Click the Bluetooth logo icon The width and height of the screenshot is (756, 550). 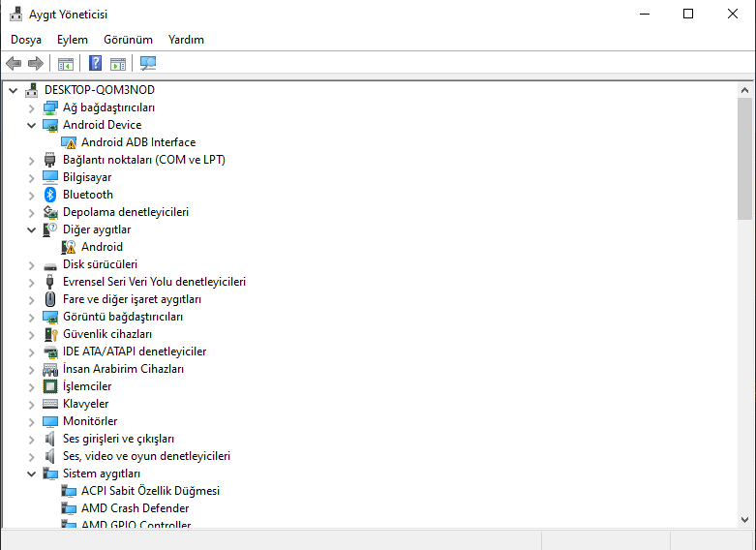(x=50, y=195)
